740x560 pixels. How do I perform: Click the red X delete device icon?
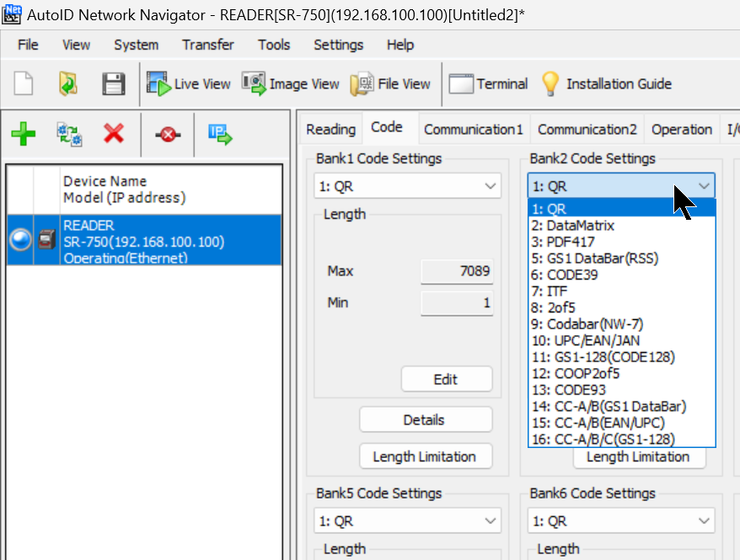[114, 133]
